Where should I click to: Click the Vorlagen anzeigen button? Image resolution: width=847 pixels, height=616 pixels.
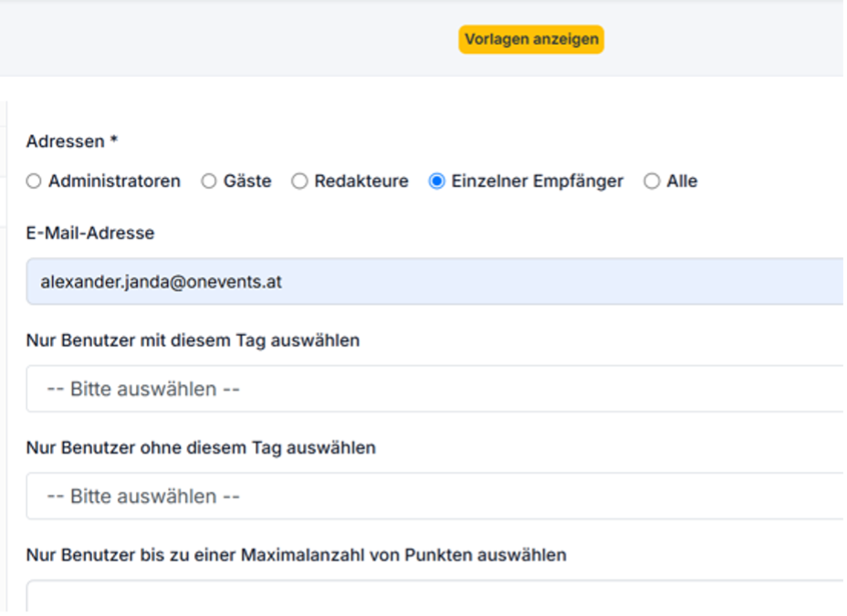coord(530,39)
